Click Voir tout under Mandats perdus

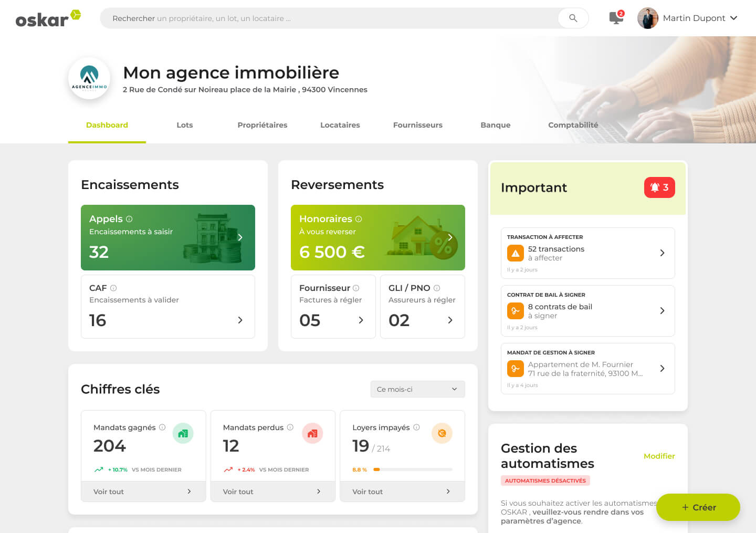273,492
